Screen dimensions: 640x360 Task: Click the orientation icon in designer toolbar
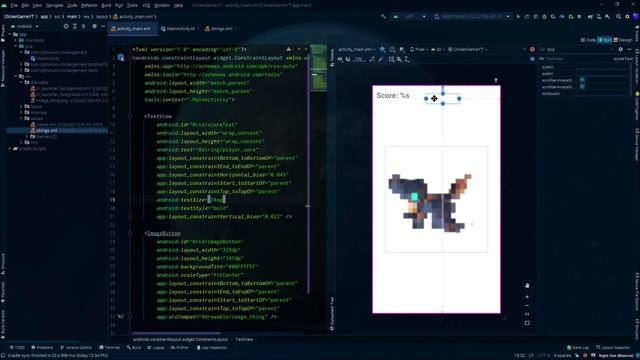tap(392, 49)
